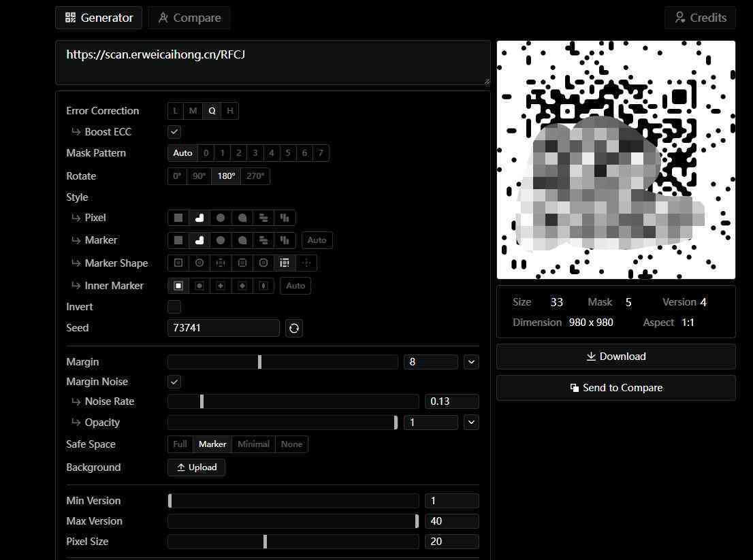Enable the Invert checkbox
Screen dimensions: 753x560
(x=174, y=307)
